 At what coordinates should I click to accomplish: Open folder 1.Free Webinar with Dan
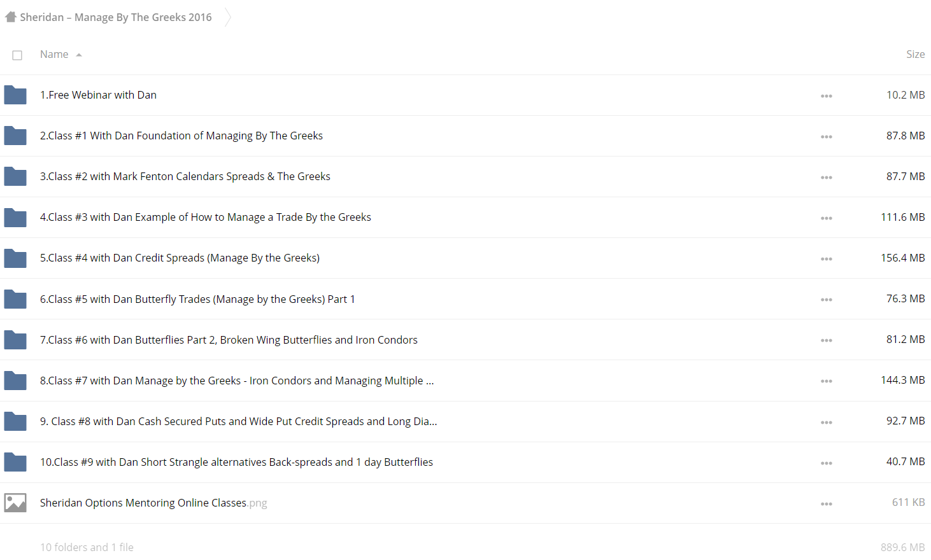tap(98, 95)
